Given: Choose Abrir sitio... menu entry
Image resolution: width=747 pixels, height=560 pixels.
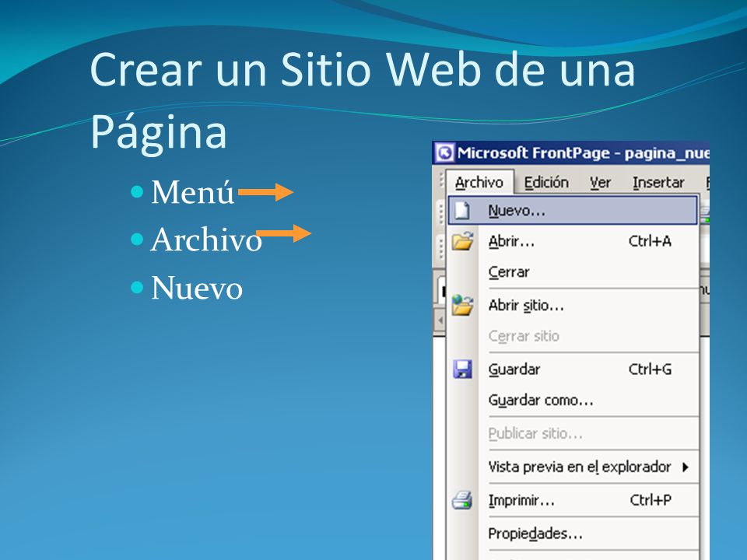Looking at the screenshot, I should point(573,305).
